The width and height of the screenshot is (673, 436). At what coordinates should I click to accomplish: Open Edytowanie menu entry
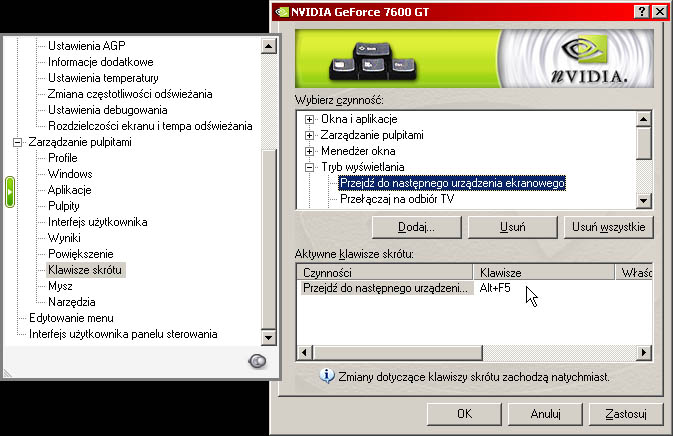pyautogui.click(x=71, y=318)
